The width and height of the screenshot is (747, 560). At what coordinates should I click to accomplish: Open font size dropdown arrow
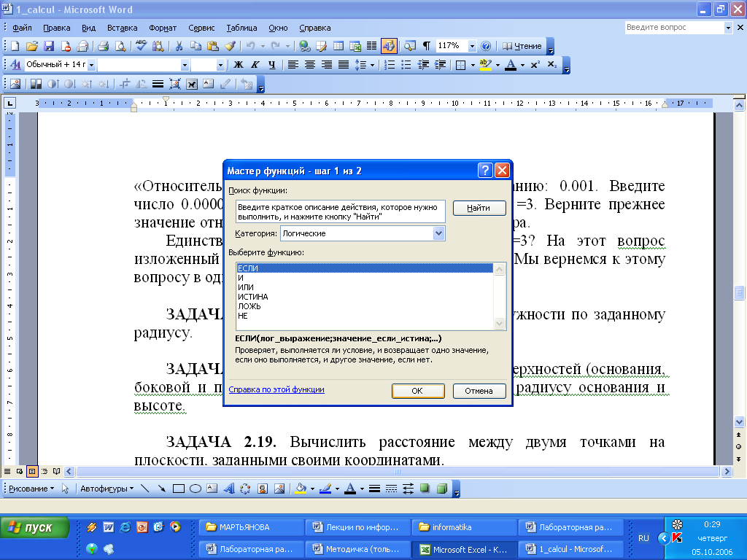(220, 65)
